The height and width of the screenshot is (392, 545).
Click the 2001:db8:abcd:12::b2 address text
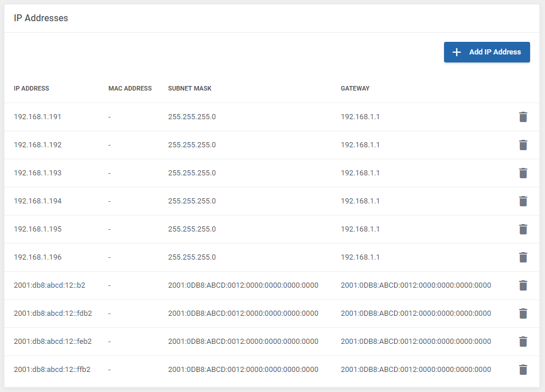click(49, 285)
